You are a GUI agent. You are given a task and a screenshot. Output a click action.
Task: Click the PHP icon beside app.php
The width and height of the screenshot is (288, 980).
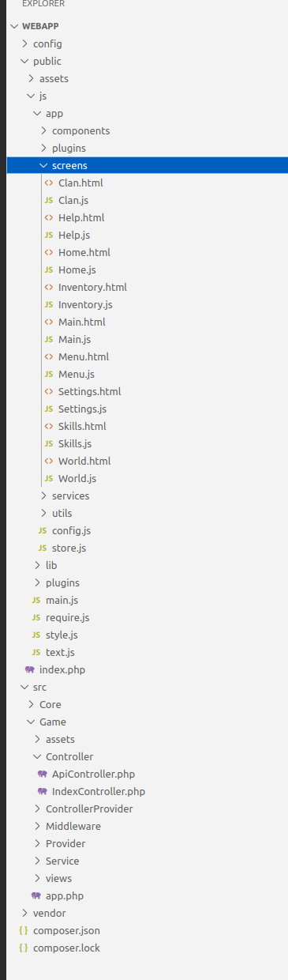36,895
